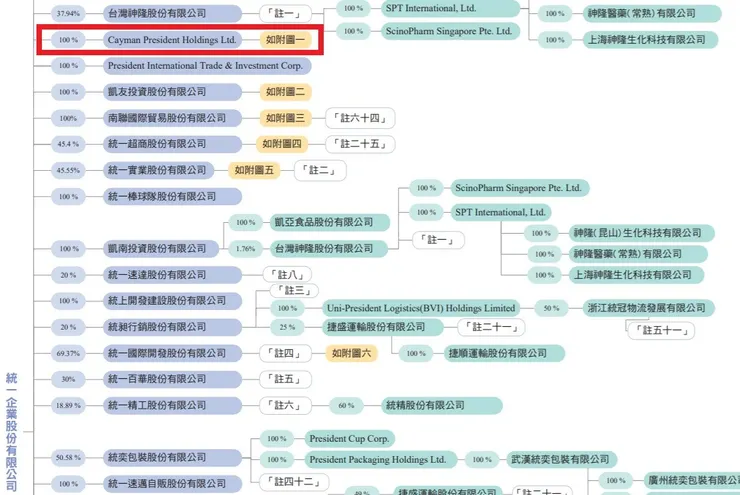This screenshot has width=740, height=495.
Task: Click the 「註二十五」 note box
Action: (360, 144)
